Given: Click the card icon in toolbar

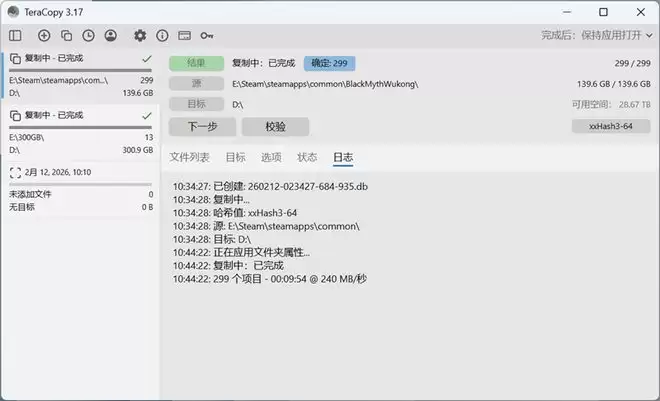Looking at the screenshot, I should point(184,35).
